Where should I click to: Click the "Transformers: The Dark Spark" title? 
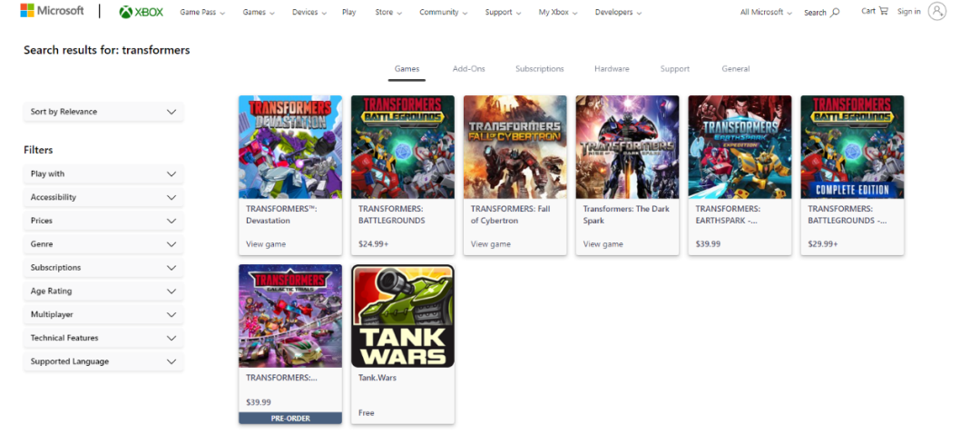[625, 214]
